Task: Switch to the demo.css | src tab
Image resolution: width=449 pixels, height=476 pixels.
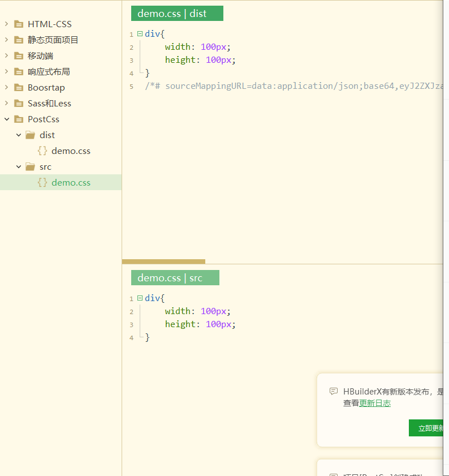Action: tap(175, 277)
